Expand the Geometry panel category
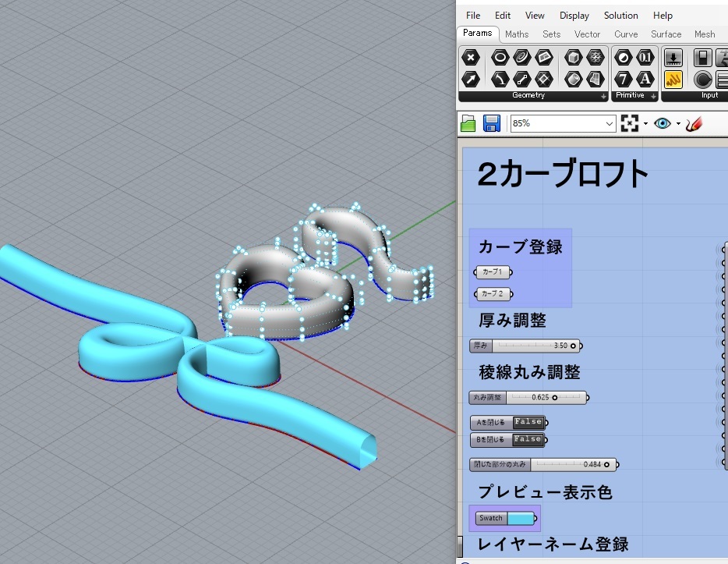Screen dimensions: 728x564 pos(603,96)
